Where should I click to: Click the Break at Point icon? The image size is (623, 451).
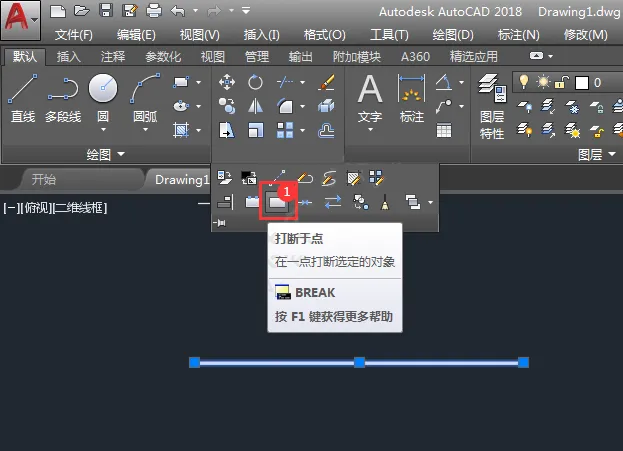click(277, 202)
